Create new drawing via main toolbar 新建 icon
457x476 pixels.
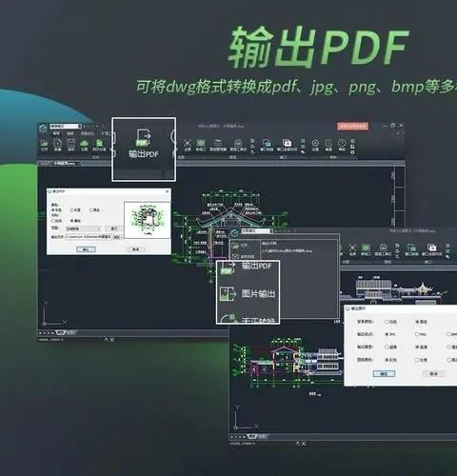point(57,146)
